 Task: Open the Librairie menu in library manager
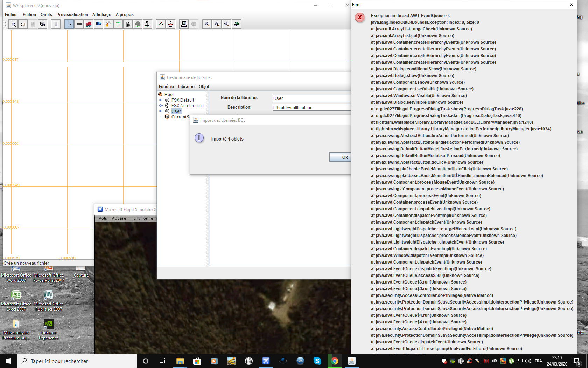click(x=186, y=87)
